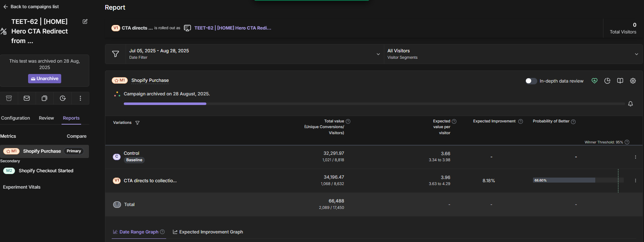Click the filter funnel icon beside date filter
This screenshot has width=644, height=242.
click(x=116, y=54)
